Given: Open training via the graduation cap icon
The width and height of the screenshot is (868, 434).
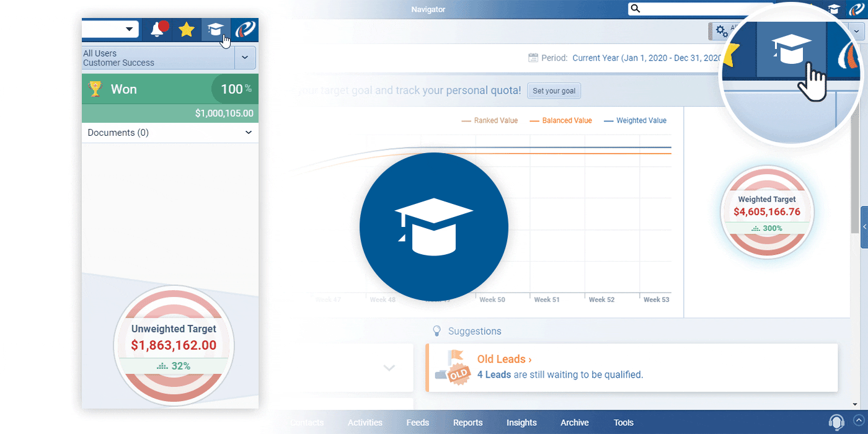Looking at the screenshot, I should click(x=215, y=29).
